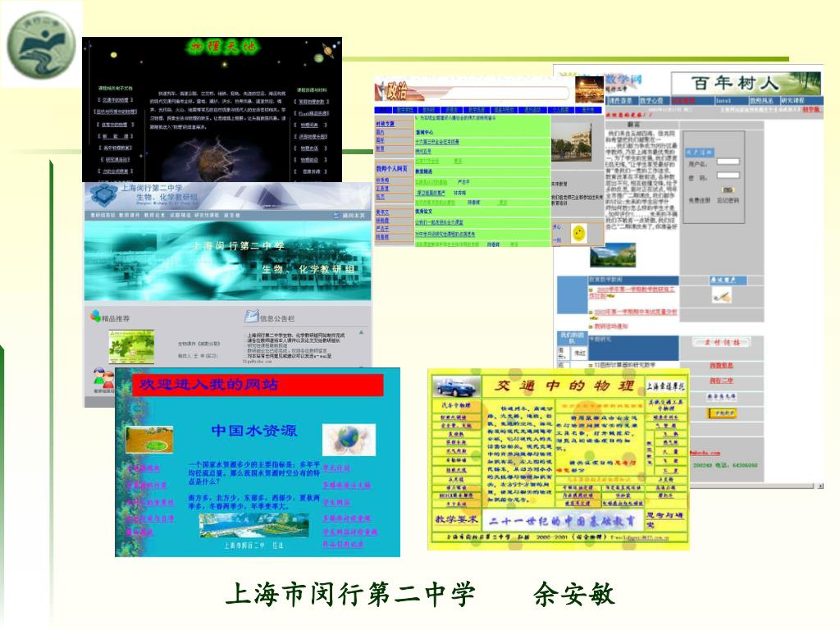Click the 上海市闵行第二中学 caption text
This screenshot has height=630, width=840.
[x=349, y=594]
